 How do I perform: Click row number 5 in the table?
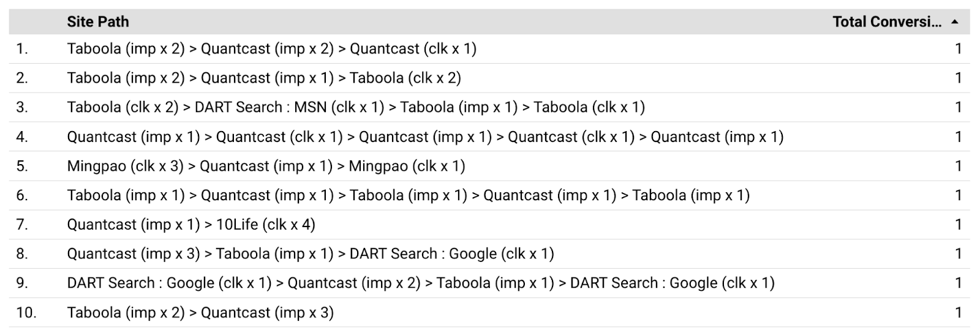[x=22, y=167]
